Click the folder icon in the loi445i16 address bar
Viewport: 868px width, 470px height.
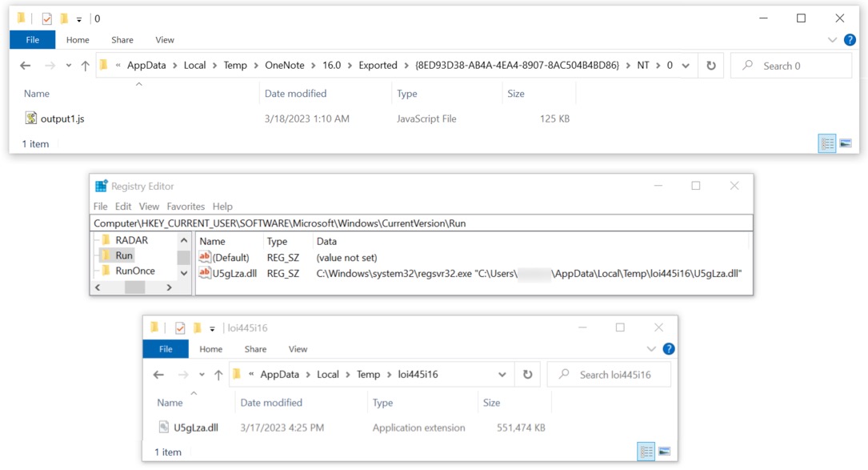click(237, 374)
